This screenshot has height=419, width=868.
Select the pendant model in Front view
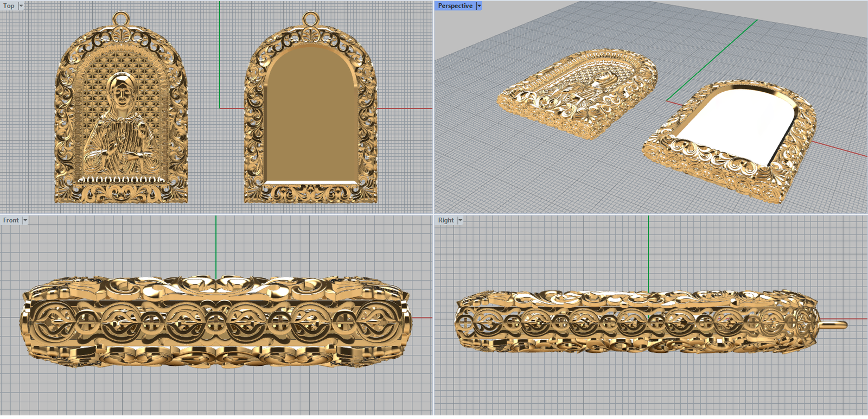(215, 321)
